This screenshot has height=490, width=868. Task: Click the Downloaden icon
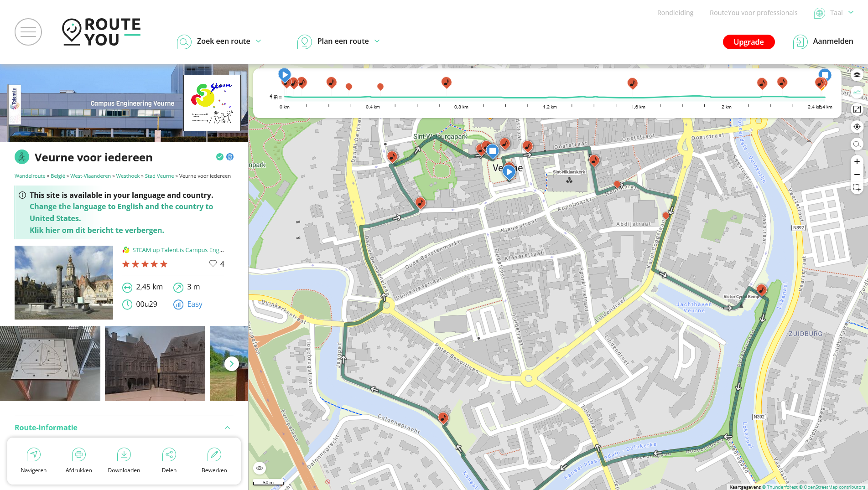point(124,454)
